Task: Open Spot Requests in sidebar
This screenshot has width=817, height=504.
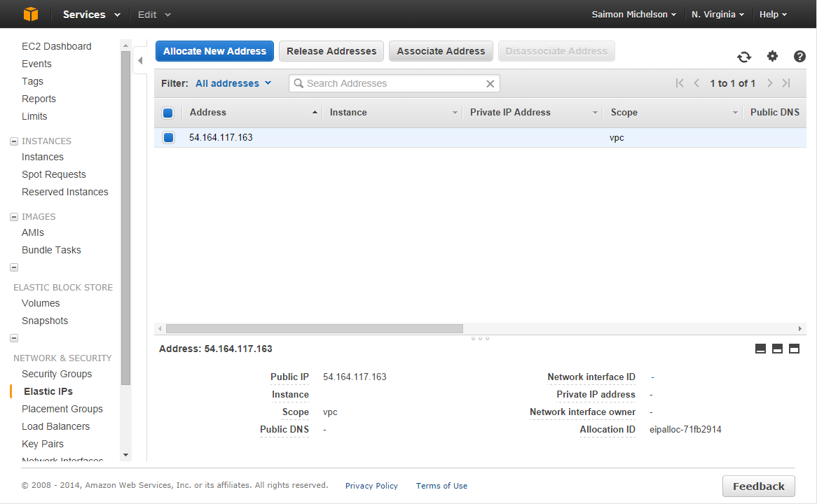Action: pyautogui.click(x=54, y=174)
